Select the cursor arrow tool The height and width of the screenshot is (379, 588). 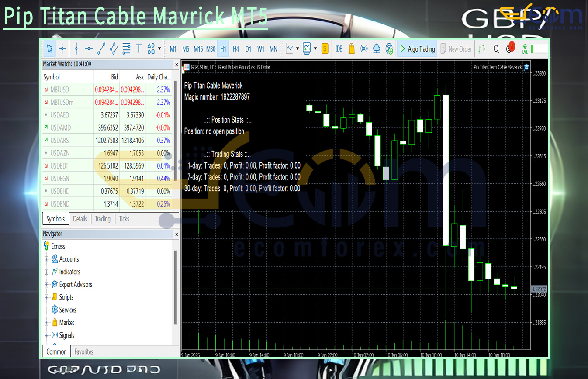coord(49,49)
